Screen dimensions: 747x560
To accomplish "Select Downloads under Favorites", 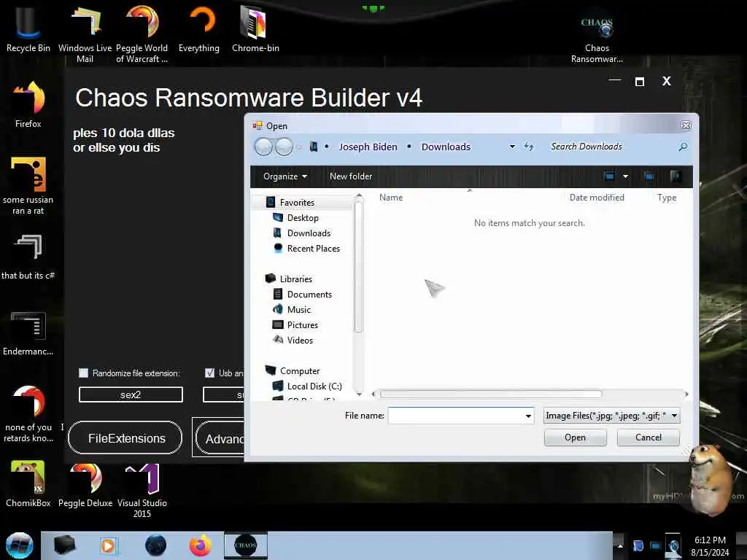I will (x=309, y=233).
